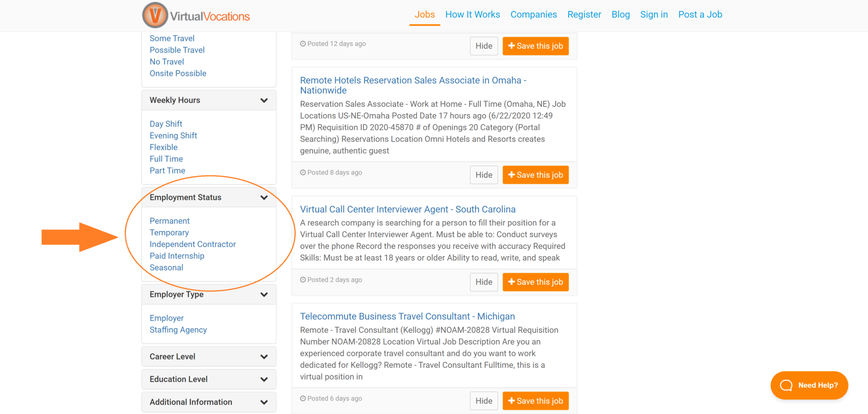Select the Evening Shift filter
868x414 pixels.
pyautogui.click(x=173, y=136)
